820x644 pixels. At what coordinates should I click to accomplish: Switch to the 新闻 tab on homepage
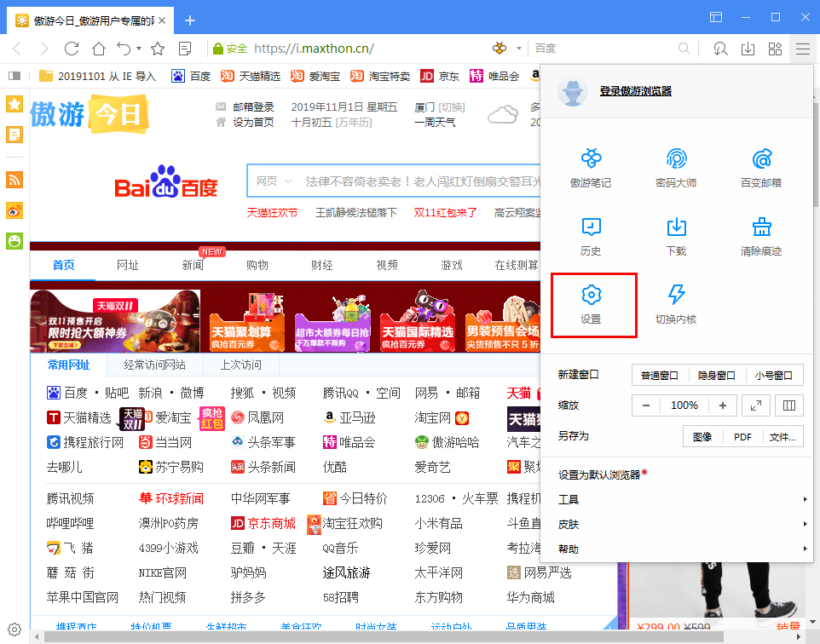pos(193,265)
